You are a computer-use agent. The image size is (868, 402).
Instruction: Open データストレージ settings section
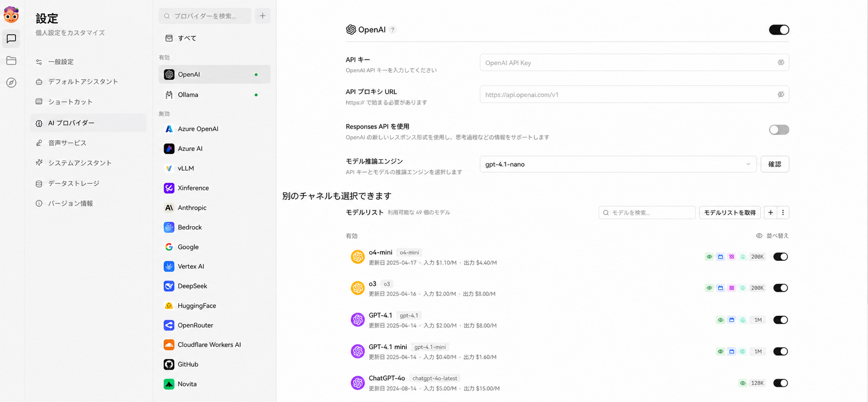[x=88, y=183]
